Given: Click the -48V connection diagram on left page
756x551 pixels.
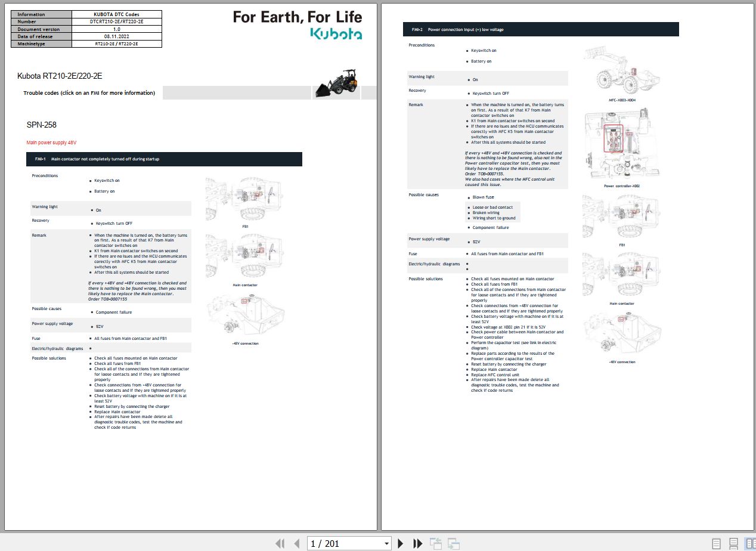Looking at the screenshot, I should (245, 315).
